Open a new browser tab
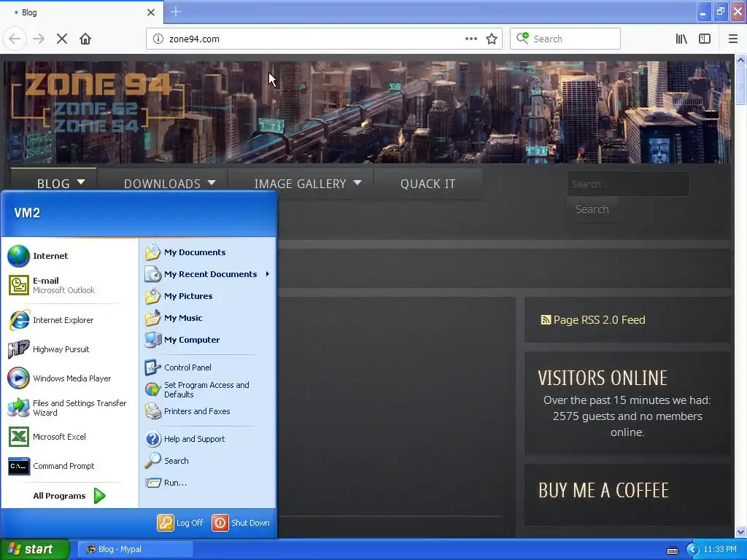The image size is (747, 560). coord(176,12)
